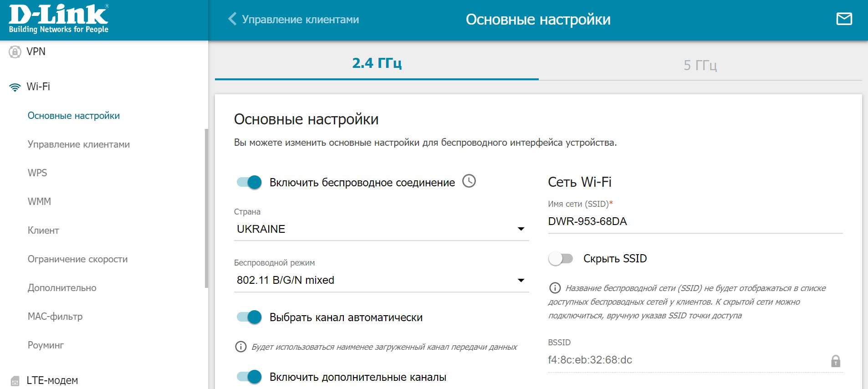Viewport: 868px width, 389px height.
Task: Open the Беспроводной режим dropdown
Action: [381, 280]
